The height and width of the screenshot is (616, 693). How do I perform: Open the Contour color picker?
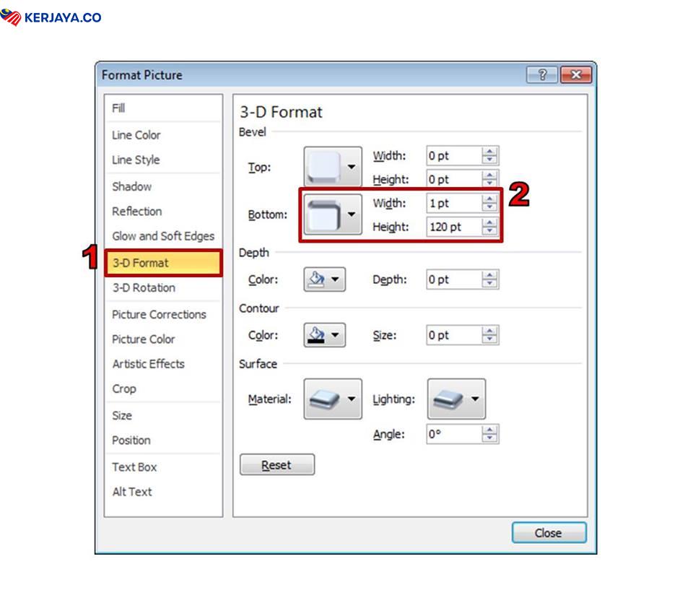click(324, 335)
